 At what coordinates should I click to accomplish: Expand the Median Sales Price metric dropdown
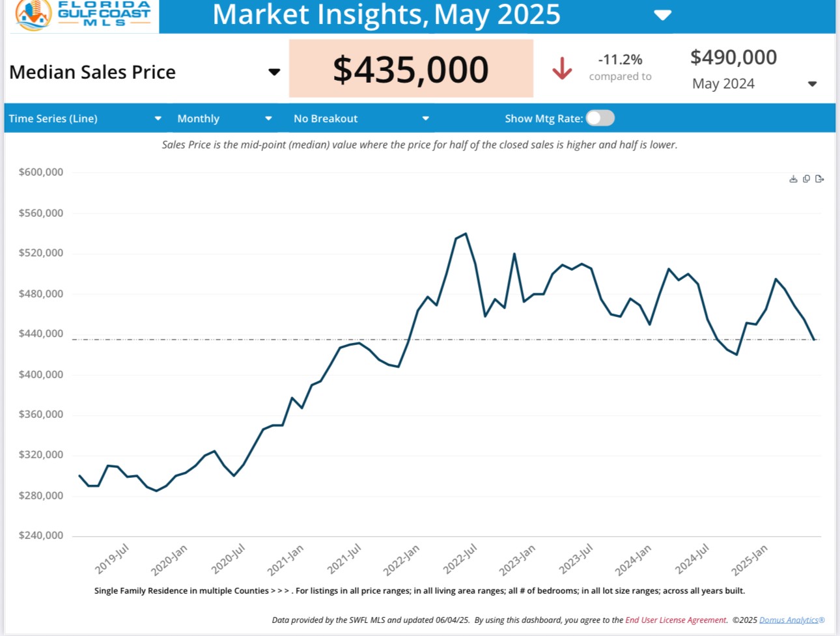274,72
